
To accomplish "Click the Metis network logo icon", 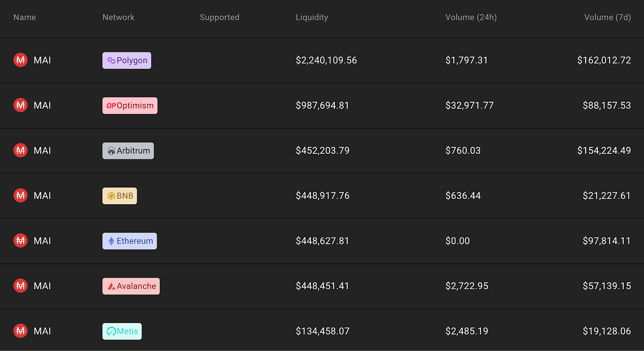I will pos(111,331).
